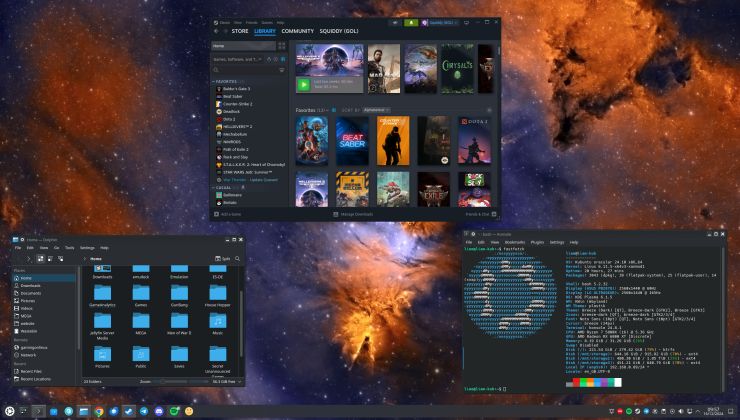Adjust the Zoom slider in Dolphin status bar
This screenshot has width=740, height=420.
[175, 381]
